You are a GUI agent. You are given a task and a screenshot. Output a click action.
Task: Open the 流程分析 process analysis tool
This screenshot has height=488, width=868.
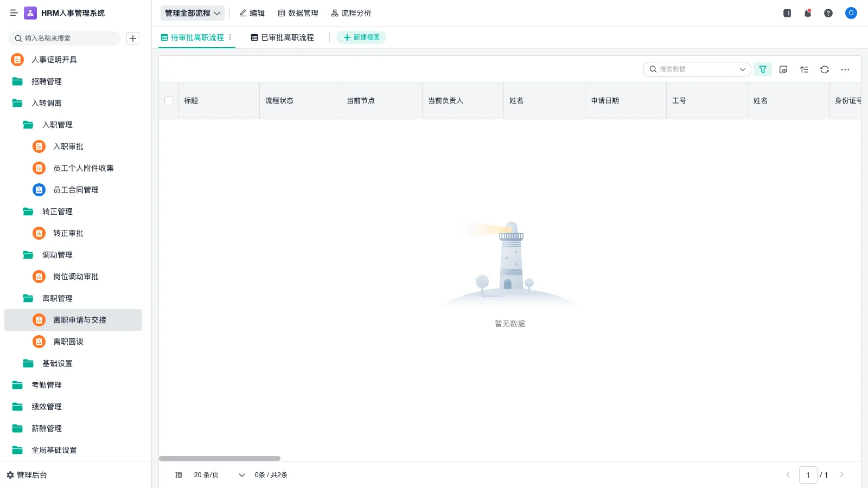(352, 13)
